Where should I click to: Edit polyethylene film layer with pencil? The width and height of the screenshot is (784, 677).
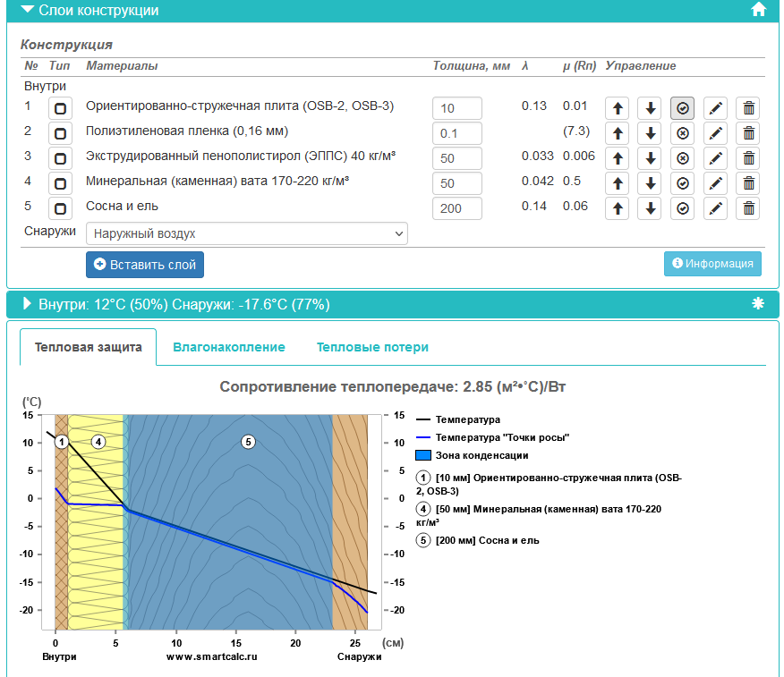(x=715, y=133)
